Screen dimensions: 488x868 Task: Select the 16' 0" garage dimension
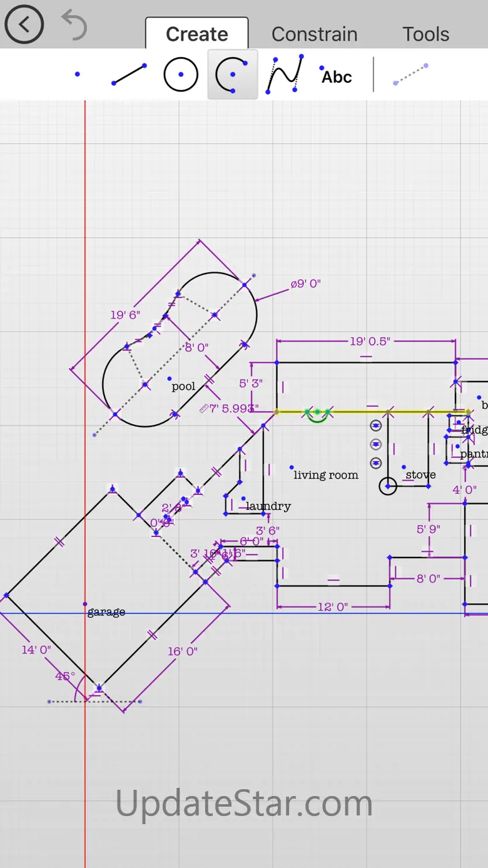pos(183,651)
